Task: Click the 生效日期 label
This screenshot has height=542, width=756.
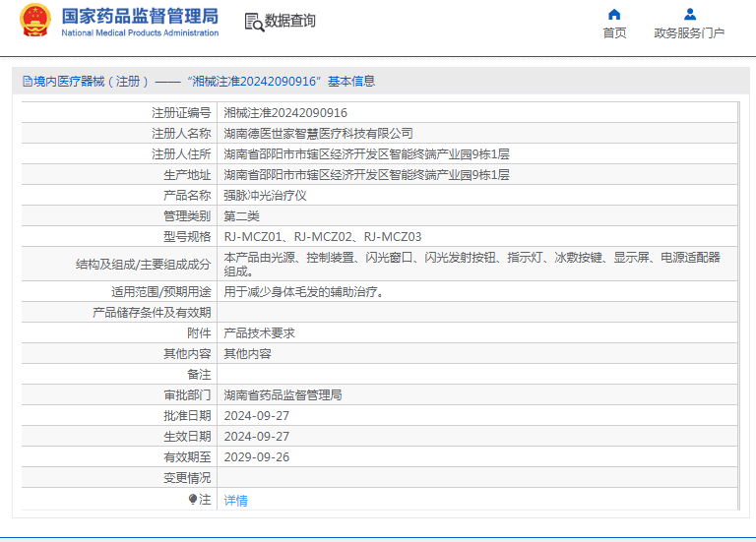Action: 187,437
